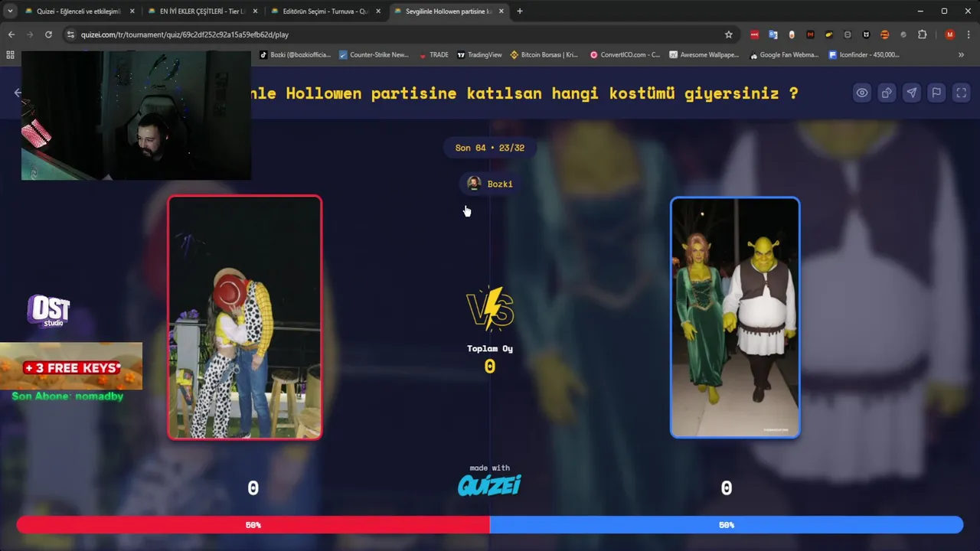Report the quiz with the flag icon

pyautogui.click(x=936, y=93)
